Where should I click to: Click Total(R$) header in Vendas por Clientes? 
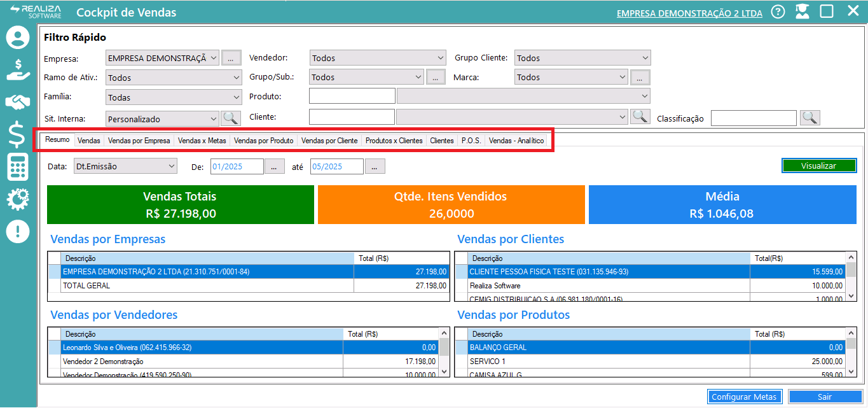click(797, 258)
